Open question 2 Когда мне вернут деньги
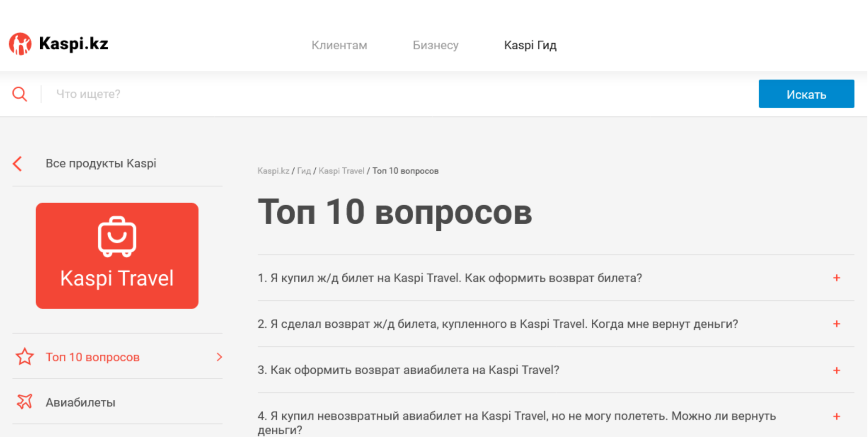Viewport: 868px width, 438px height. (x=498, y=324)
